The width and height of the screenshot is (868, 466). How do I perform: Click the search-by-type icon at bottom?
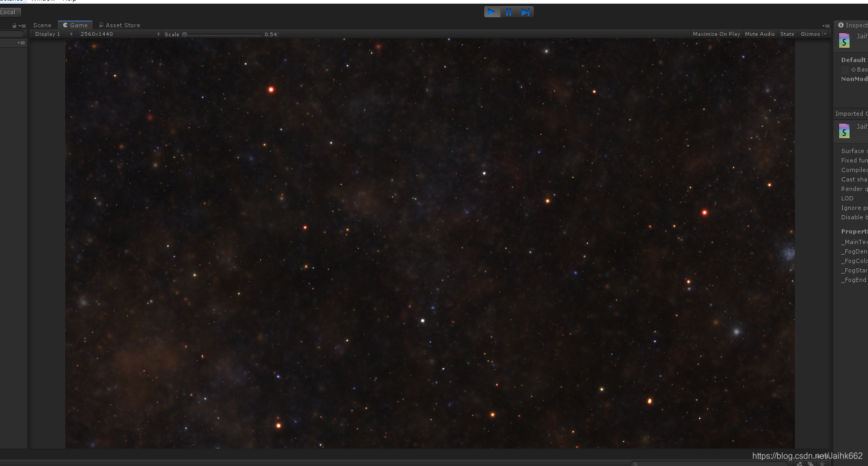(800, 464)
